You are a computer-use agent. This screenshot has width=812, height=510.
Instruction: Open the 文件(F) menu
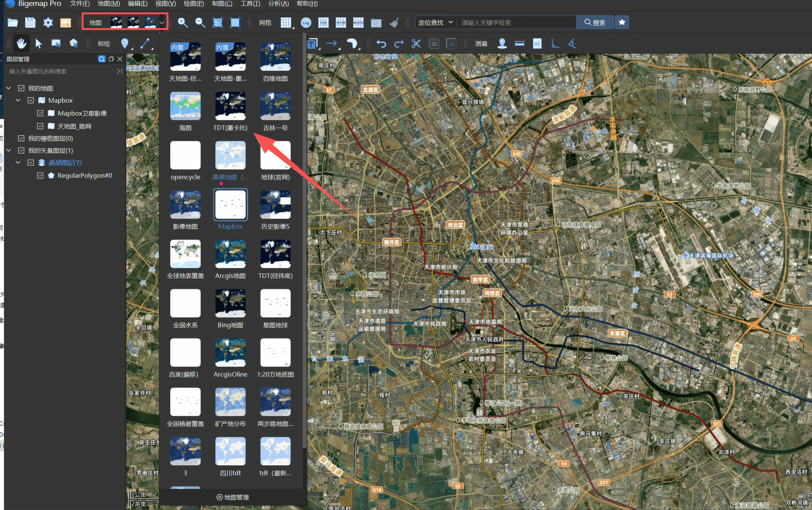[x=80, y=4]
